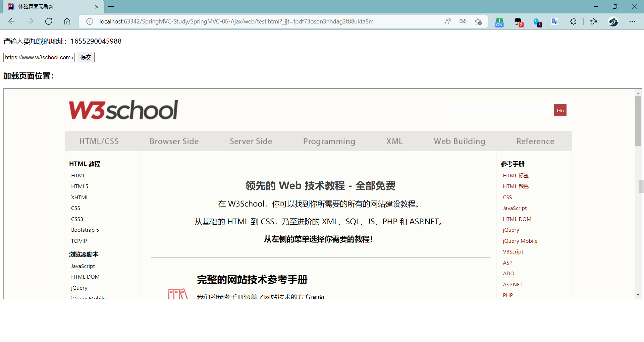Screen dimensions: 644x342
Task: Open the XML navigation tab
Action: coord(394,141)
